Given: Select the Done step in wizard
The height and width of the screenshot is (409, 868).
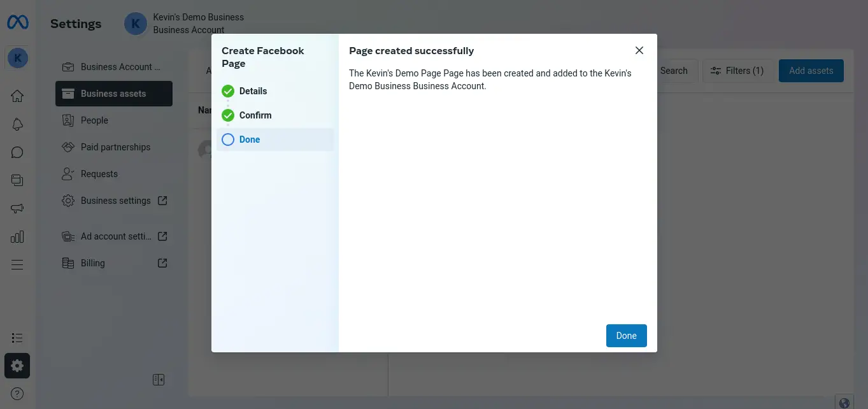Looking at the screenshot, I should pyautogui.click(x=250, y=140).
